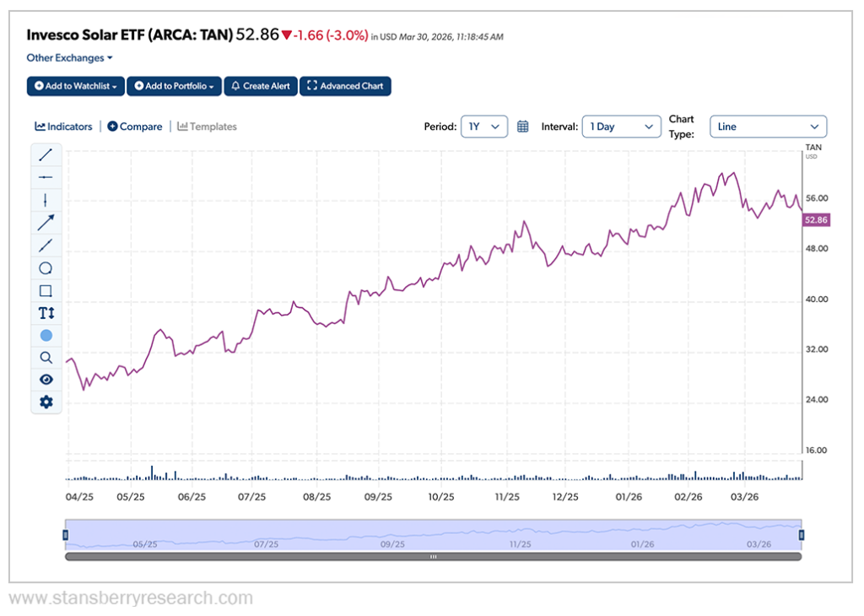Open the Templates menu
The width and height of the screenshot is (864, 616).
207,127
